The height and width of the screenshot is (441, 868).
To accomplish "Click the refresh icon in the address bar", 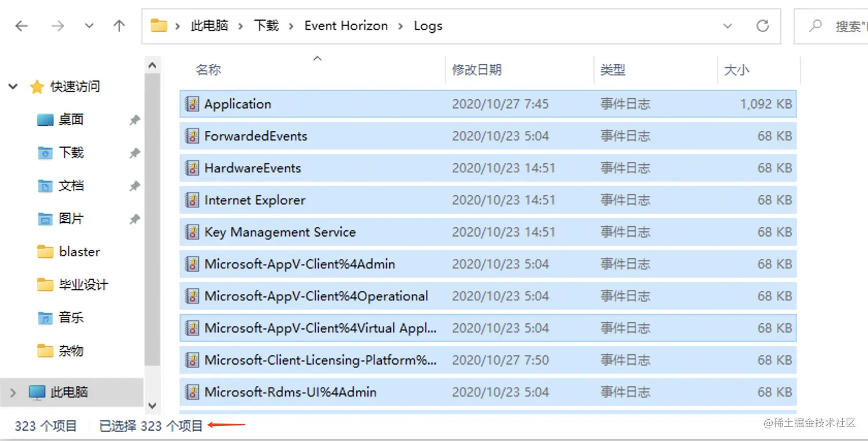I will coord(762,26).
